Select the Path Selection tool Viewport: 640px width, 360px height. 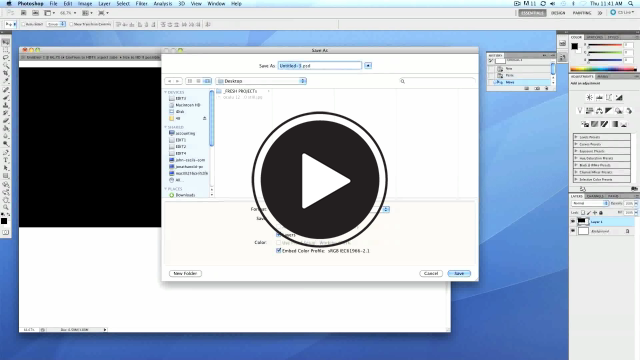(6, 168)
